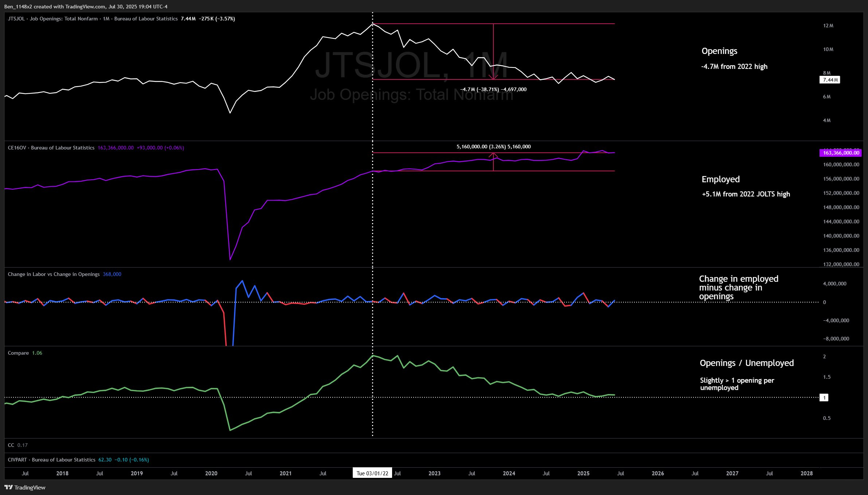The height and width of the screenshot is (495, 868).
Task: Click the Change in Labor vs Change in Openings legend
Action: 54,274
